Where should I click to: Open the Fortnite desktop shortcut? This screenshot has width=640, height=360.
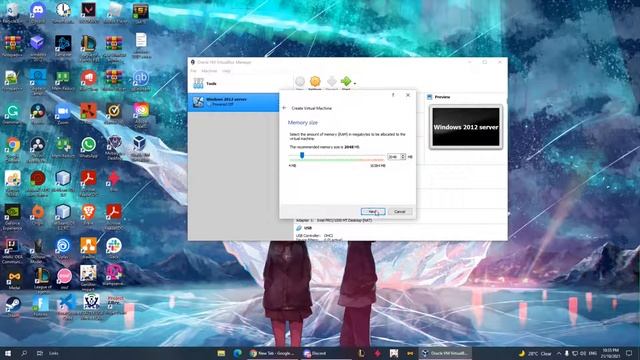[x=40, y=306]
